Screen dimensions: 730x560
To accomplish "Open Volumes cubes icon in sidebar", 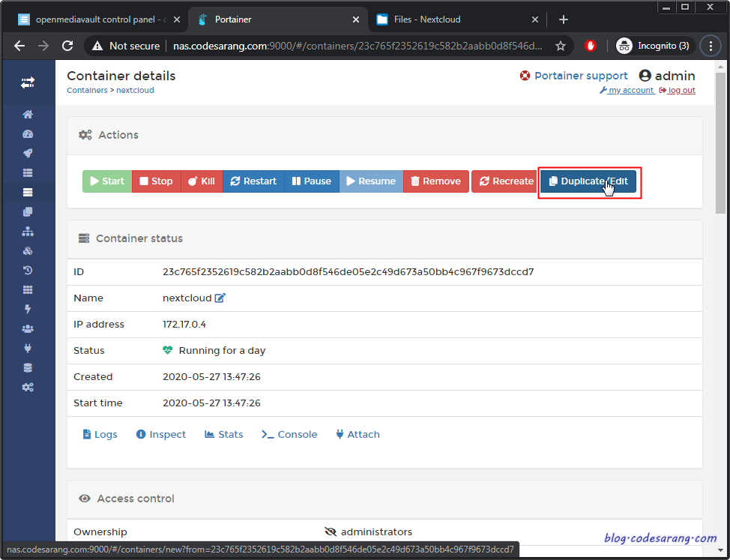I will click(28, 251).
